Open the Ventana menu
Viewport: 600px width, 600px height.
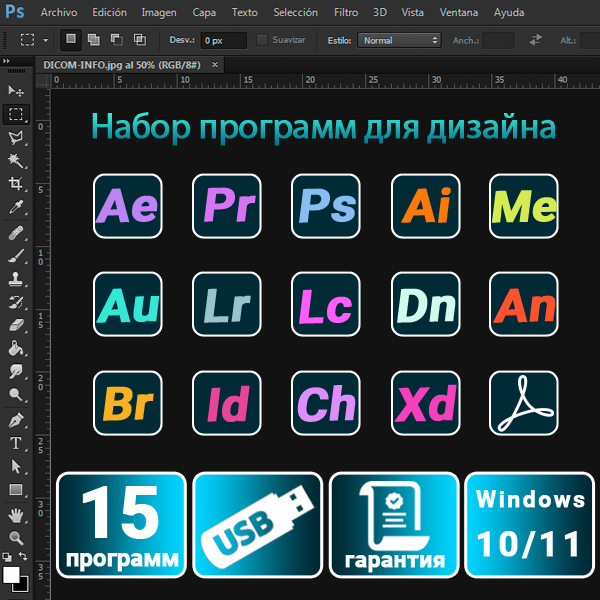pyautogui.click(x=458, y=13)
